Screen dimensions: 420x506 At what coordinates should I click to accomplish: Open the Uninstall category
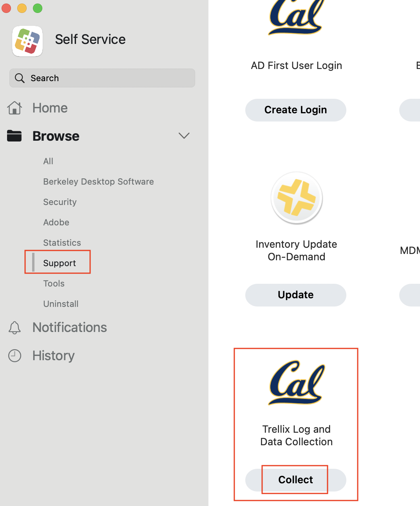[61, 304]
